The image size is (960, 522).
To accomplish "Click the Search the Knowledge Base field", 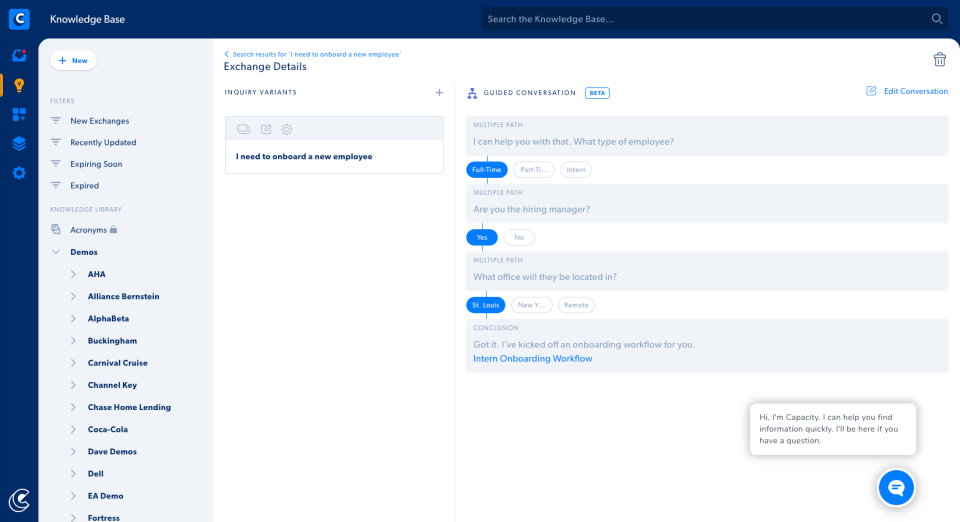I will [x=714, y=19].
